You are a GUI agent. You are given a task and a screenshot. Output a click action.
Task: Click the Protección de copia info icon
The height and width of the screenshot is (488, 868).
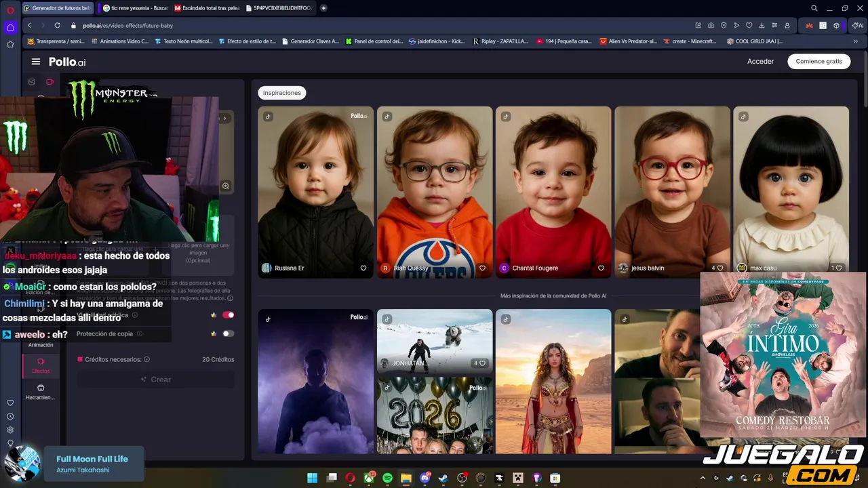tap(140, 333)
